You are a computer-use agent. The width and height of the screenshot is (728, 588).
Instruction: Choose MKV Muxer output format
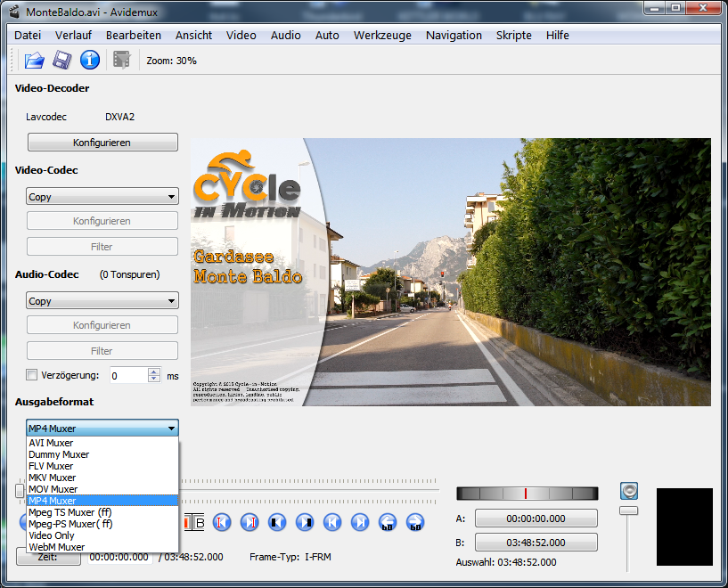click(102, 478)
